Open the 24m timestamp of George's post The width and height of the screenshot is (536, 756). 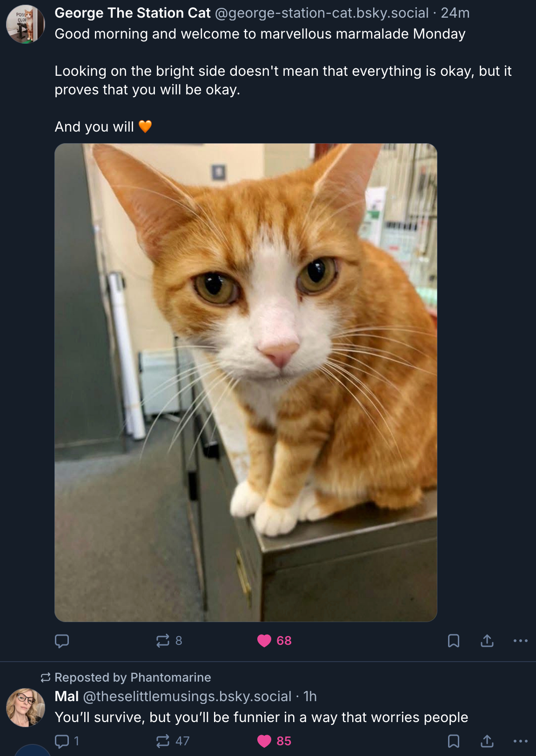click(x=455, y=13)
